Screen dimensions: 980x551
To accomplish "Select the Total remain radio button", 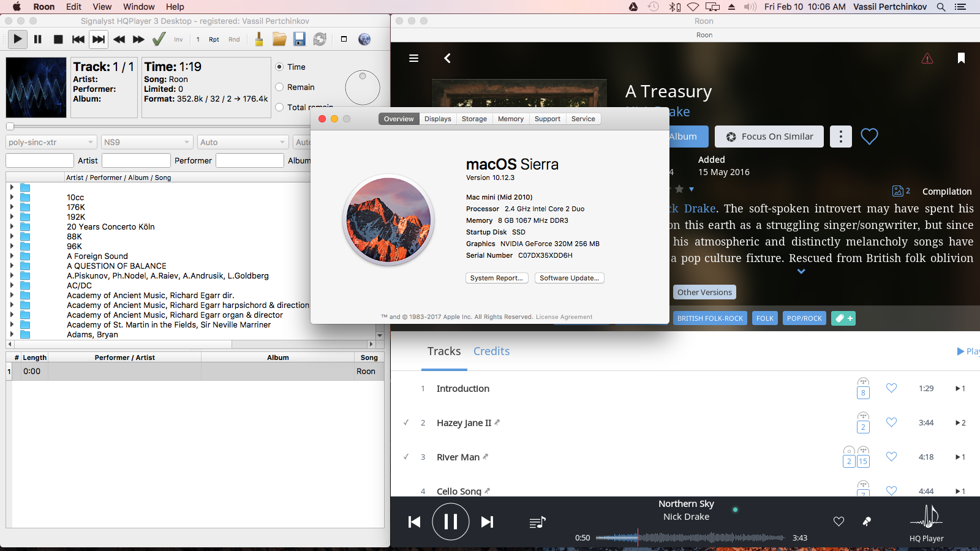I will [x=279, y=107].
